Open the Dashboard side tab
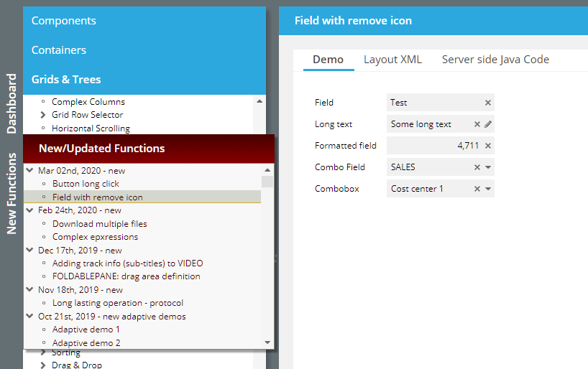 12,103
